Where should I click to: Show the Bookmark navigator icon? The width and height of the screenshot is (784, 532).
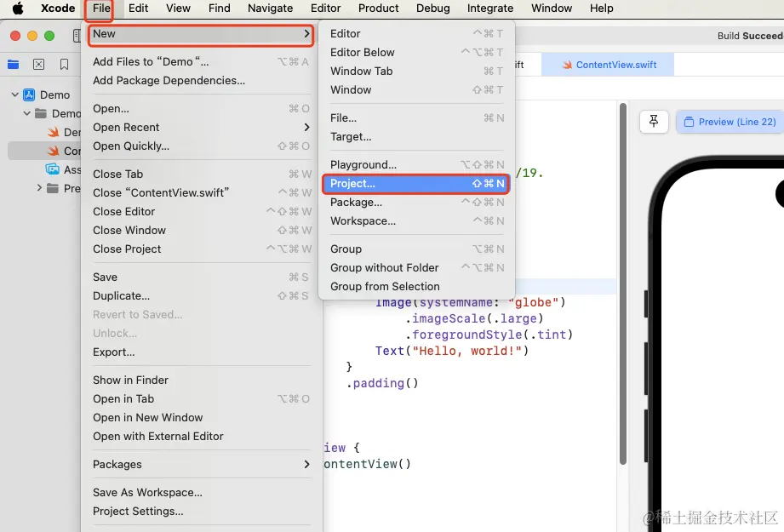click(64, 65)
